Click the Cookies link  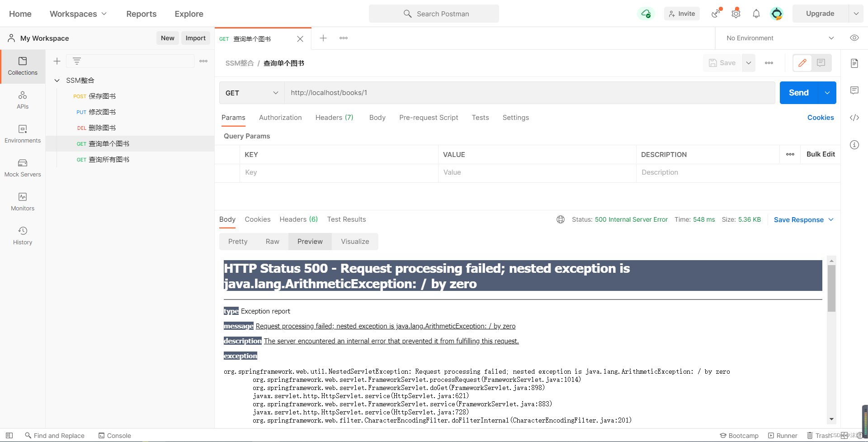tap(820, 118)
